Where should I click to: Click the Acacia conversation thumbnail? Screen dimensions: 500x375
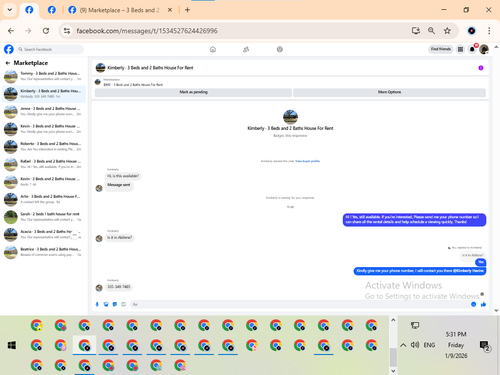(x=11, y=235)
